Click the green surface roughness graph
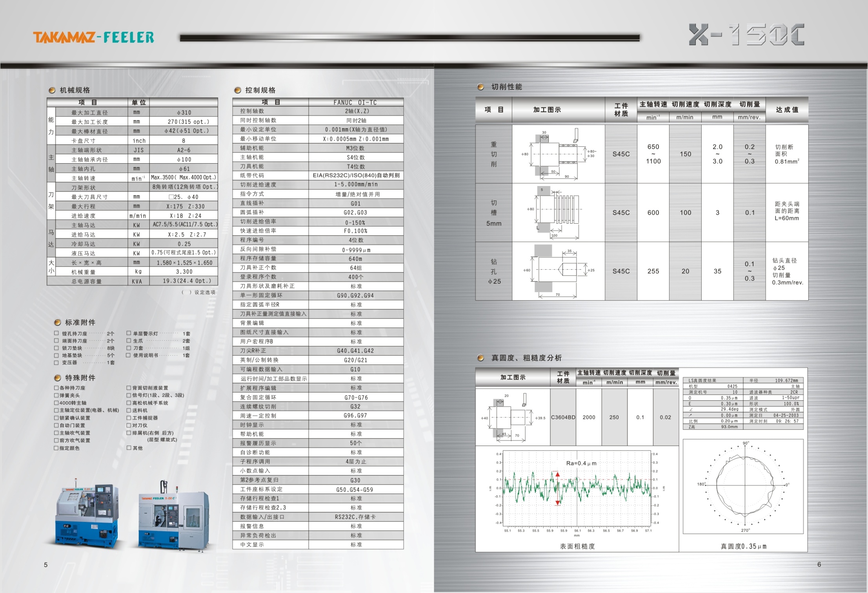 (x=577, y=489)
